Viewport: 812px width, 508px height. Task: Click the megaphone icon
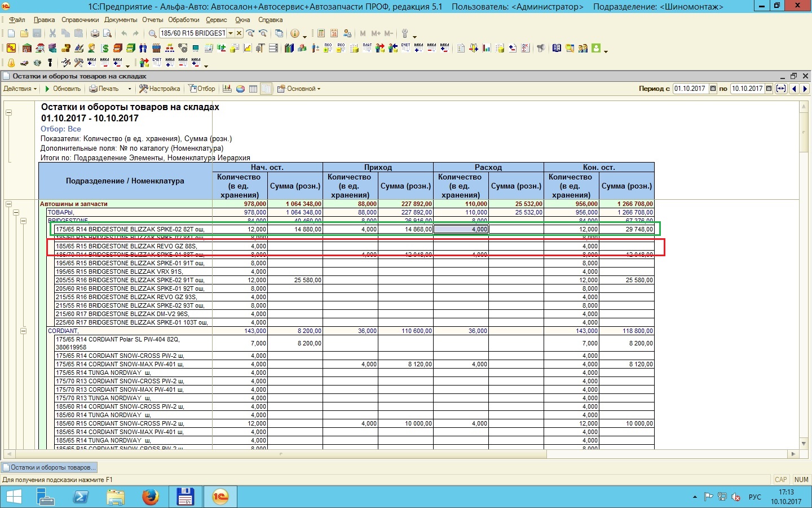pyautogui.click(x=541, y=48)
